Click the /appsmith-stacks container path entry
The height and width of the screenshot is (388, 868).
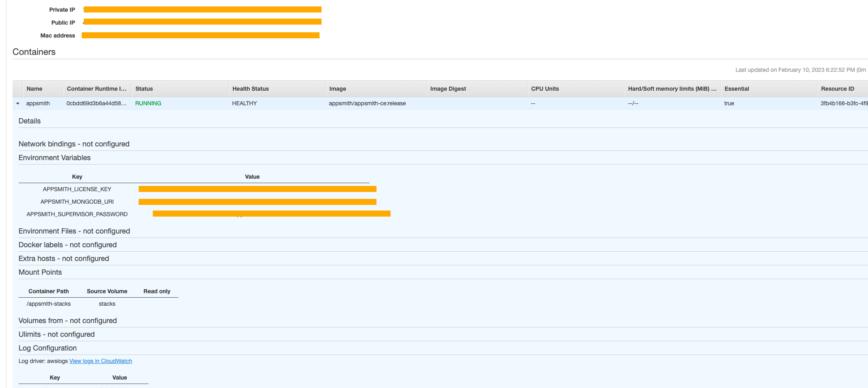click(x=48, y=304)
